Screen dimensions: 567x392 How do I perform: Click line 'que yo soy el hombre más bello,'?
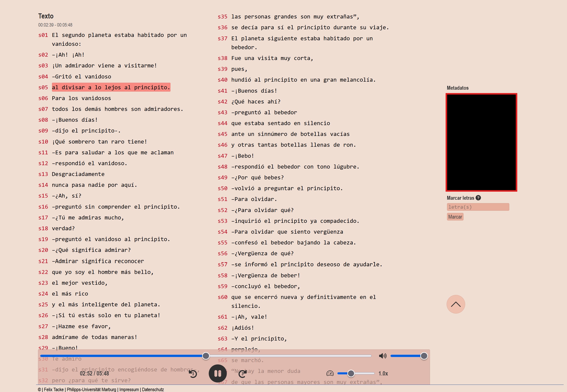pos(103,272)
